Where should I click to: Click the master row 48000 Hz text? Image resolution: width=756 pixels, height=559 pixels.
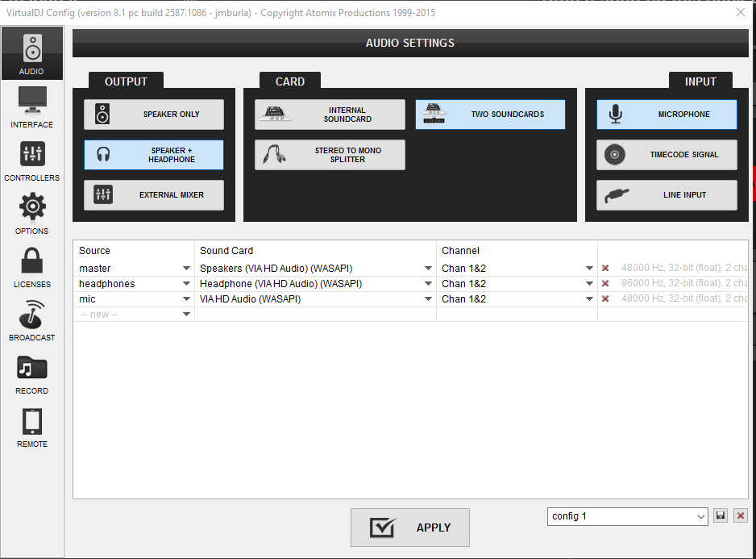tap(684, 268)
